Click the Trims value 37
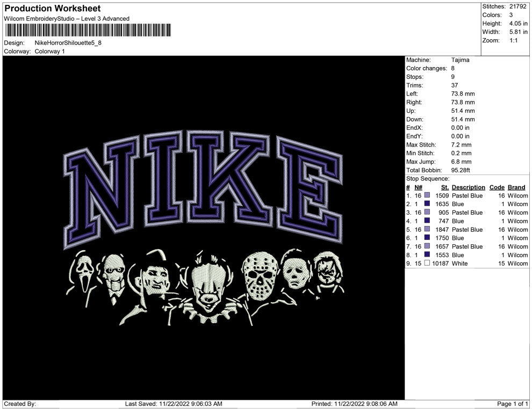The width and height of the screenshot is (532, 409). click(455, 85)
